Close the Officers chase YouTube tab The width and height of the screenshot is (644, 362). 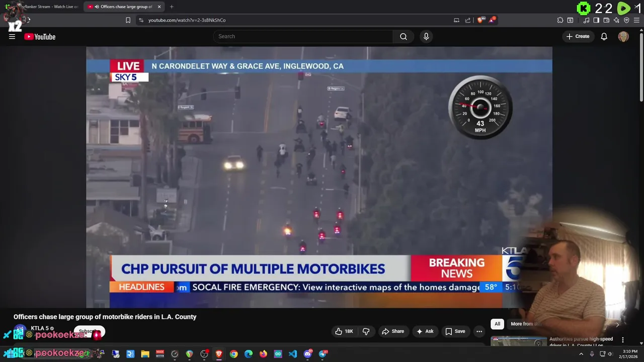(x=159, y=7)
